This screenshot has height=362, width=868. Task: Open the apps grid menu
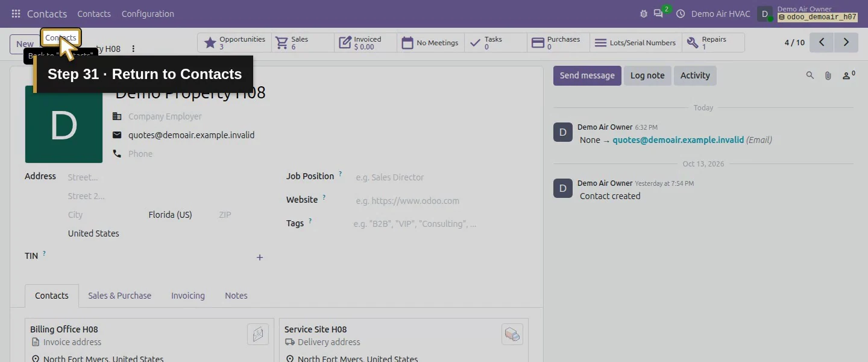point(16,14)
